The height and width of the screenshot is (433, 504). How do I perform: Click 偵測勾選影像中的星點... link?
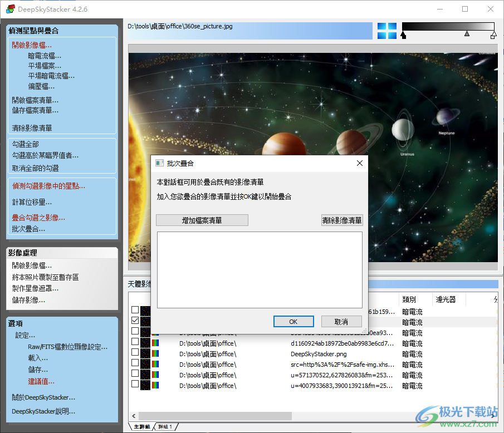click(x=48, y=186)
